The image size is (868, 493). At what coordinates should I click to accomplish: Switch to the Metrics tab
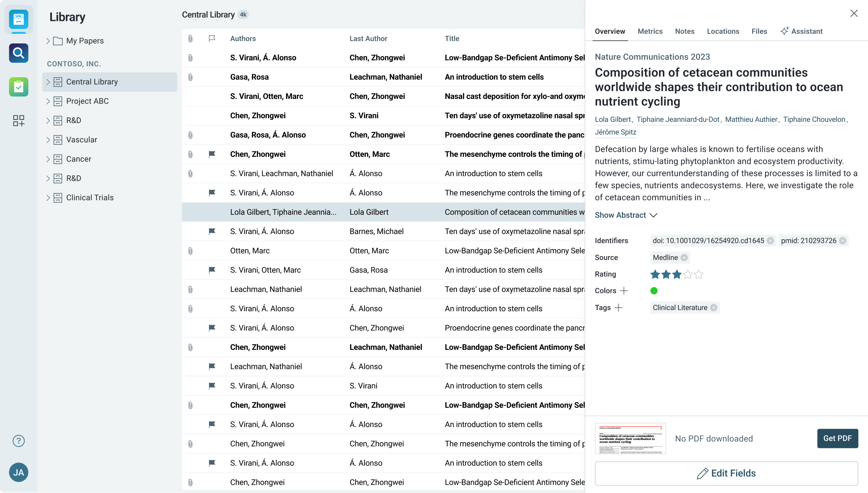(650, 31)
